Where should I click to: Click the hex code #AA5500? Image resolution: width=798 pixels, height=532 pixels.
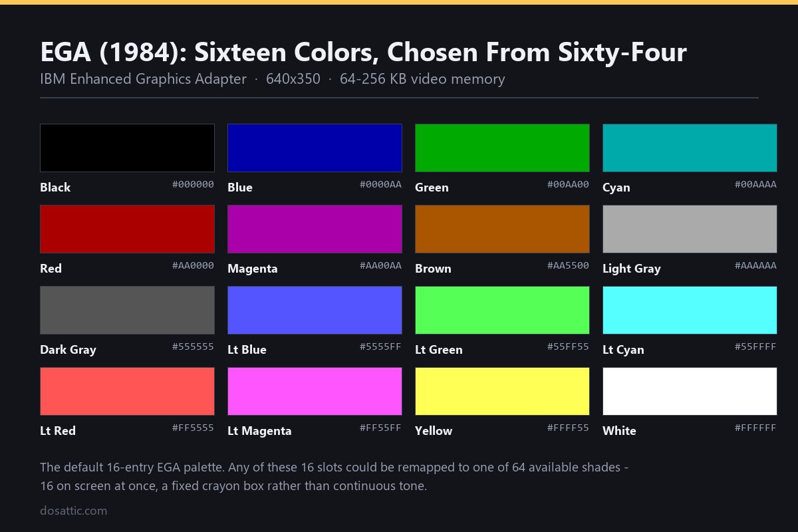[x=568, y=265]
